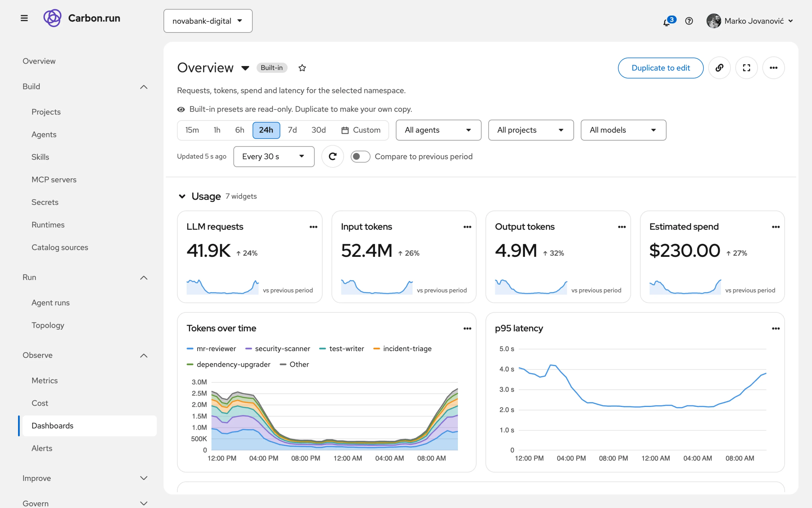Open Estimated spend widget options menu
812x508 pixels.
776,227
